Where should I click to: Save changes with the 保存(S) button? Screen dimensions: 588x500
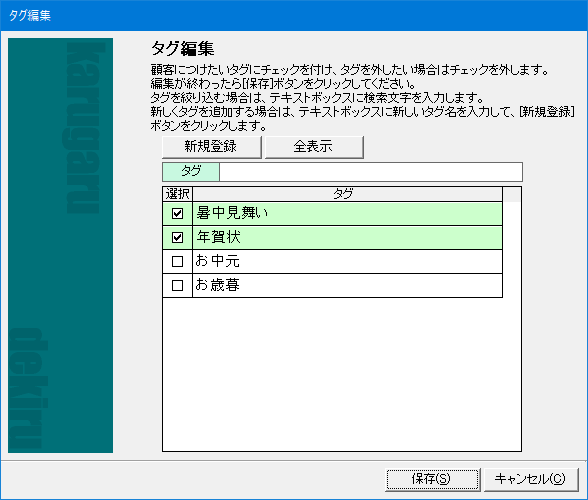pyautogui.click(x=433, y=479)
